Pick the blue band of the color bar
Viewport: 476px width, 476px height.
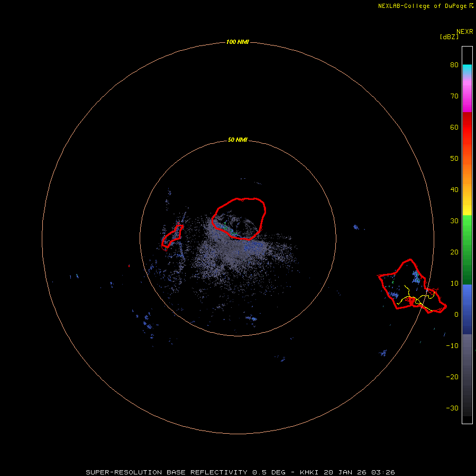(467, 309)
